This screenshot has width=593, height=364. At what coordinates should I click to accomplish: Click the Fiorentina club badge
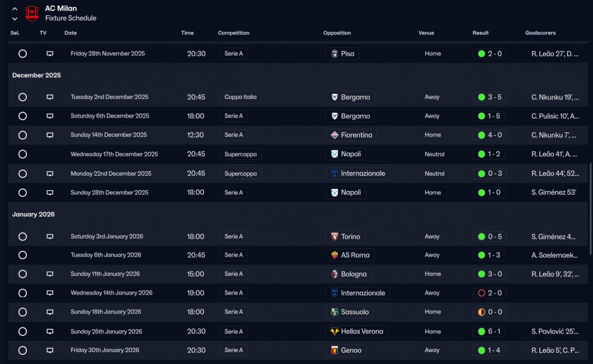[334, 135]
